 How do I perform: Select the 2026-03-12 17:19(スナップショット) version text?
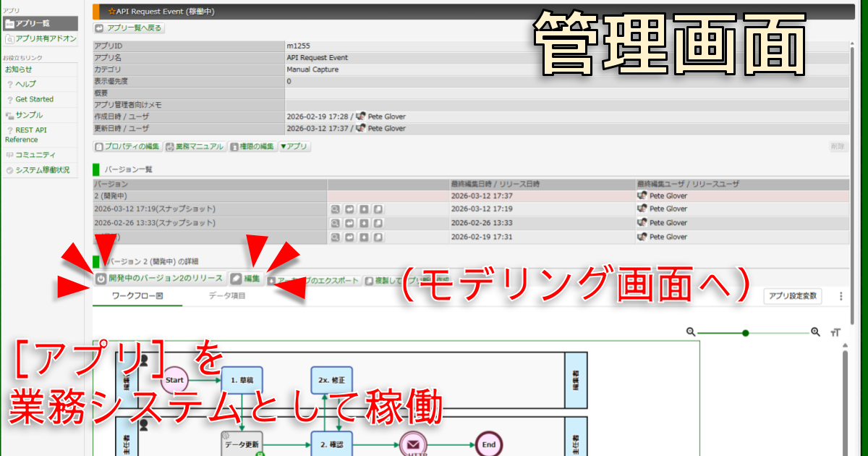155,209
